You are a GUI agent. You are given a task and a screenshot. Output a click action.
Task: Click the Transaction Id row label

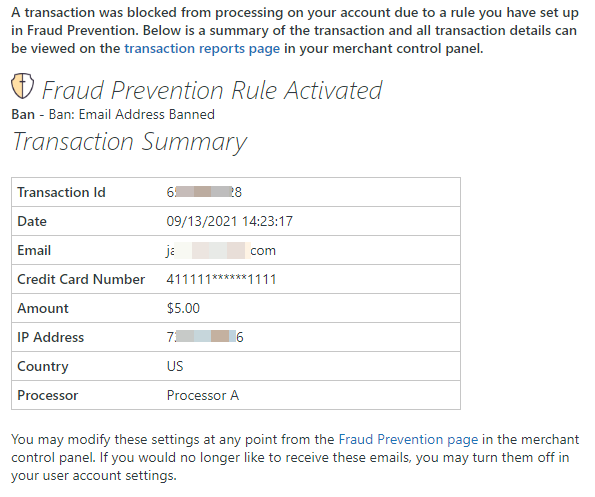(x=61, y=192)
